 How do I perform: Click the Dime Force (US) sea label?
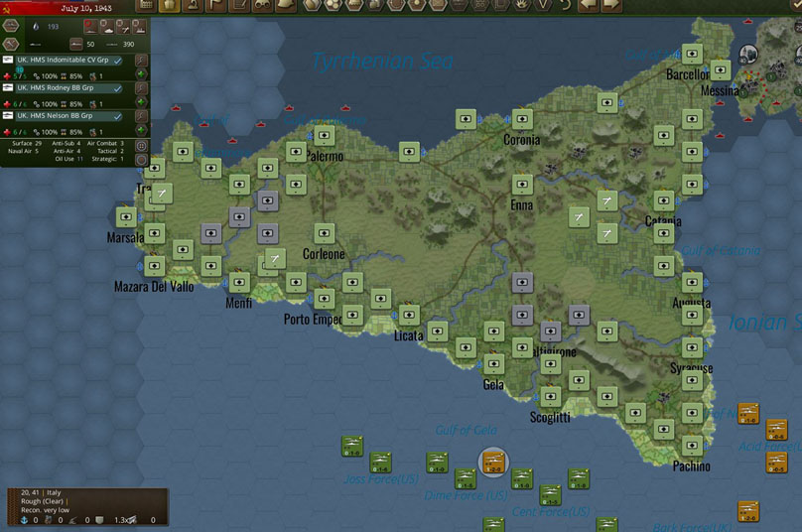pos(466,495)
